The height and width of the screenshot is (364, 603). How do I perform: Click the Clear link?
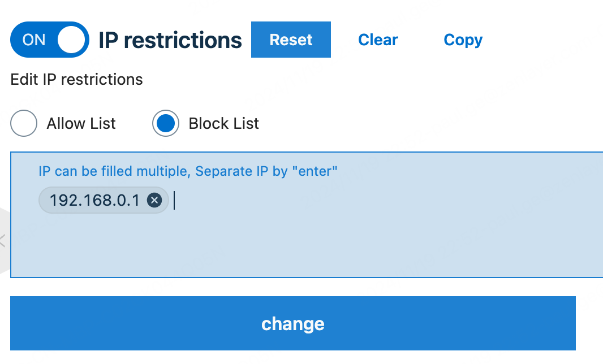pos(378,40)
